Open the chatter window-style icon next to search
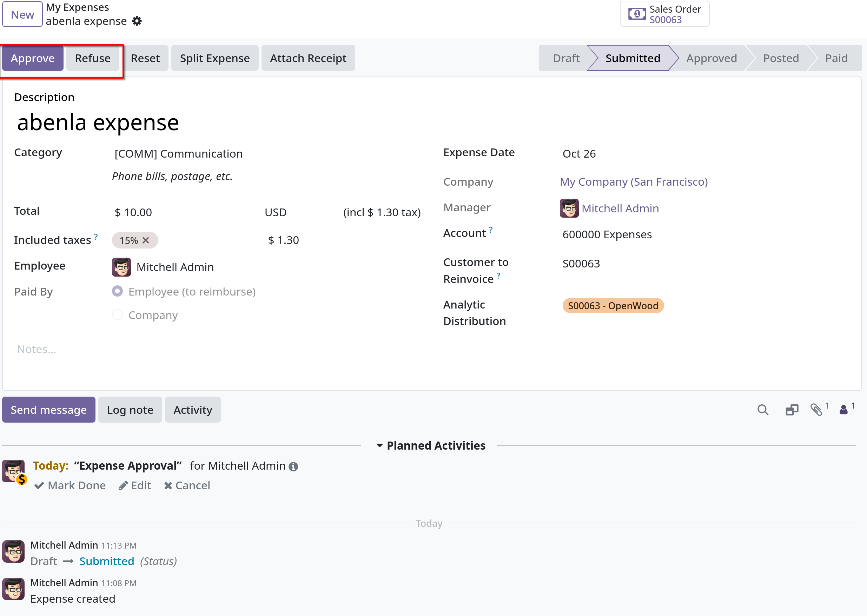 792,410
